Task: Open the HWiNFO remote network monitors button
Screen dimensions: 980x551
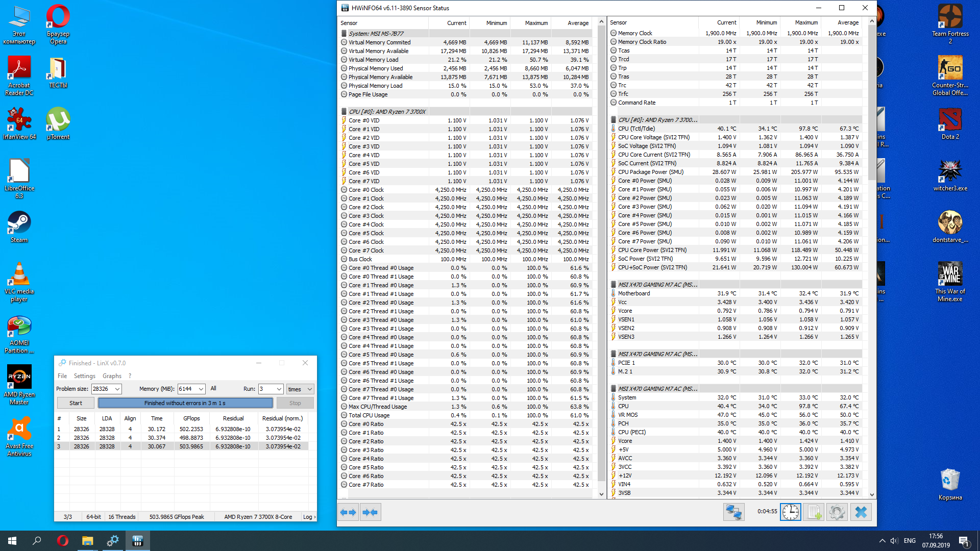Action: point(733,512)
